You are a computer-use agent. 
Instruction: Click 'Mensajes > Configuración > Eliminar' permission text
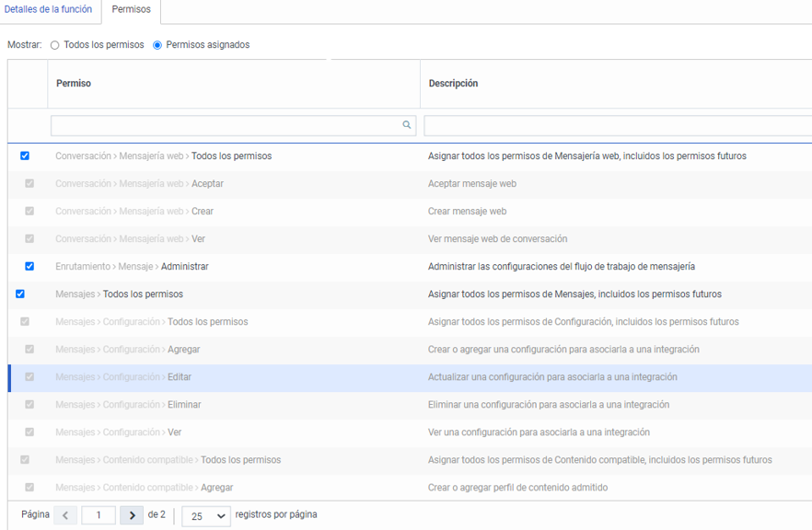point(129,404)
